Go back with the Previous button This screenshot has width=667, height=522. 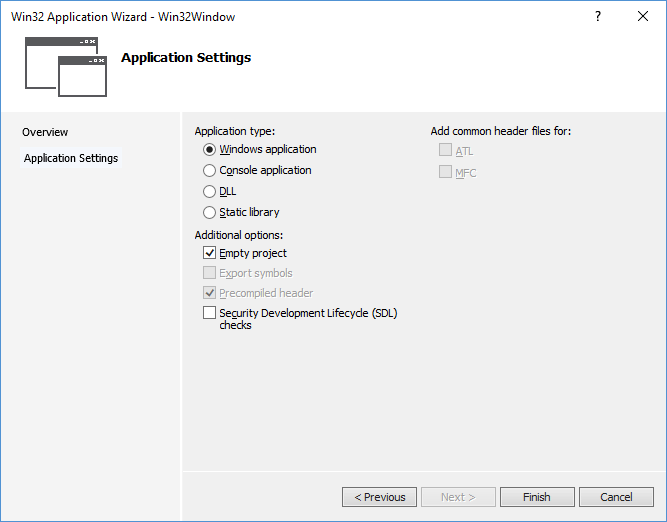(380, 497)
